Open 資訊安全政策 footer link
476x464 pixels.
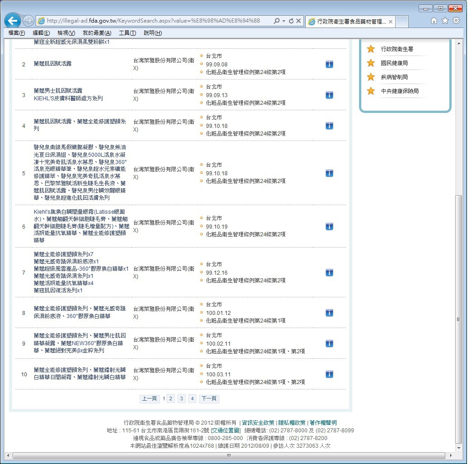[x=258, y=423]
